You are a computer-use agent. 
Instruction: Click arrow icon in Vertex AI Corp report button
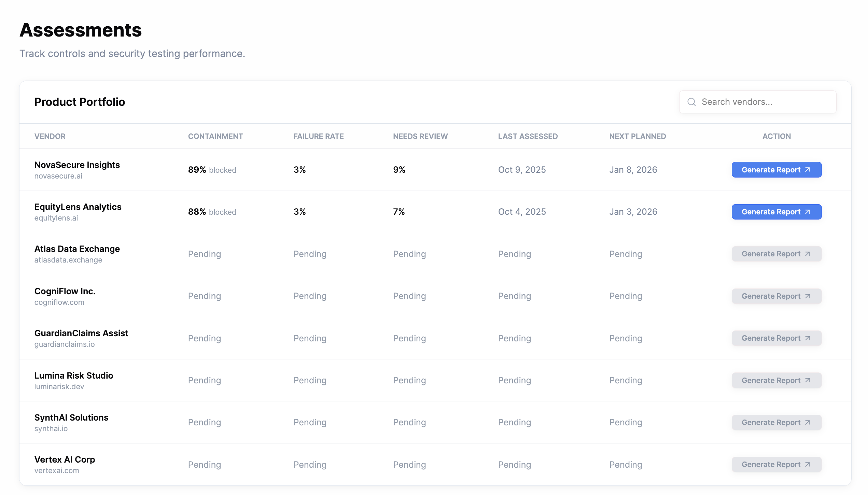(x=808, y=465)
